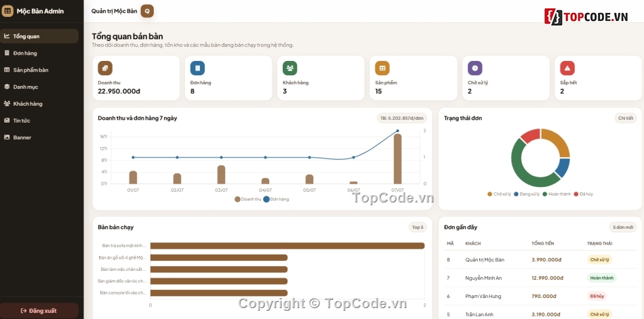The image size is (644, 319).
Task: Click the 22.950.000đ revenue value
Action: pos(119,91)
